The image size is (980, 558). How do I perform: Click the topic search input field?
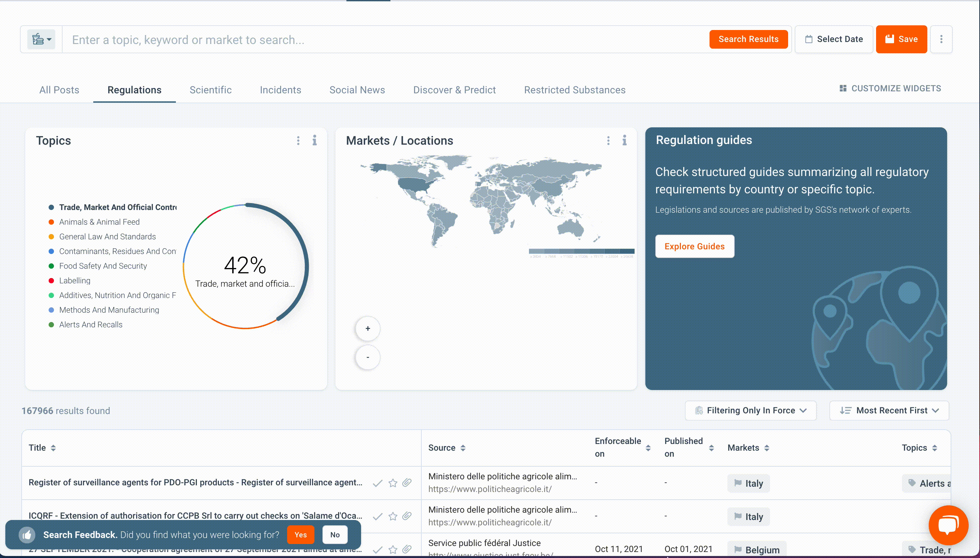(383, 40)
